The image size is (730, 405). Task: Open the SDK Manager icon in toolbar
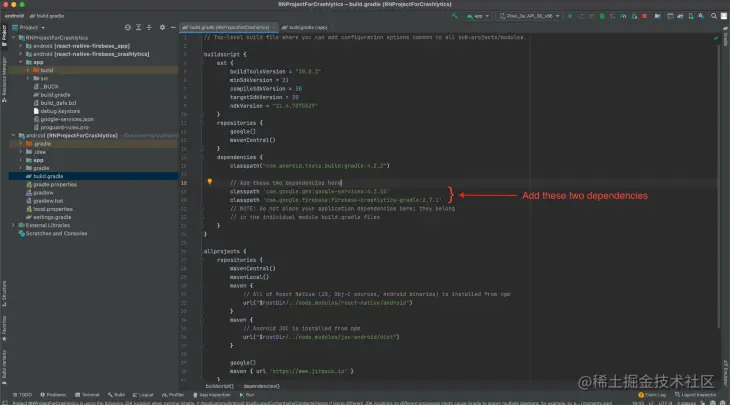(x=701, y=16)
